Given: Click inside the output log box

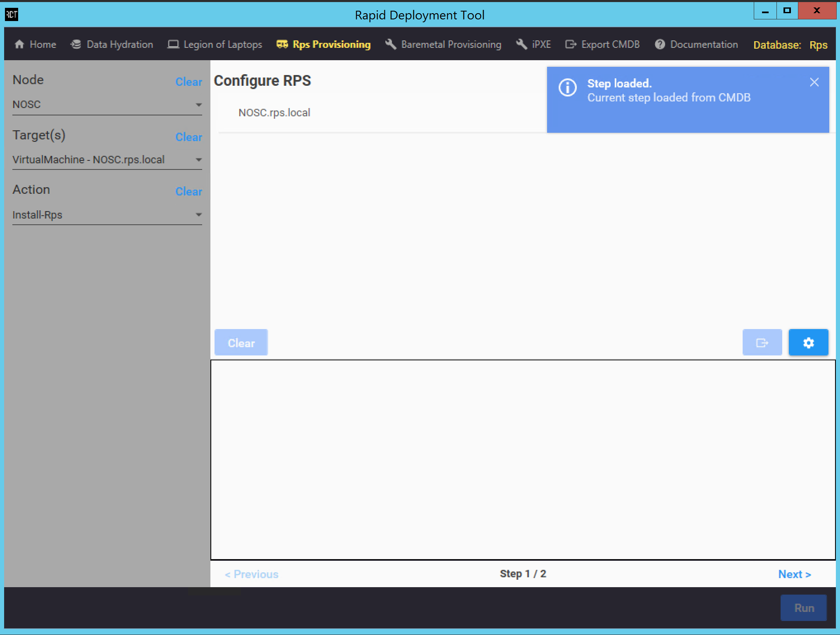Looking at the screenshot, I should click(523, 460).
